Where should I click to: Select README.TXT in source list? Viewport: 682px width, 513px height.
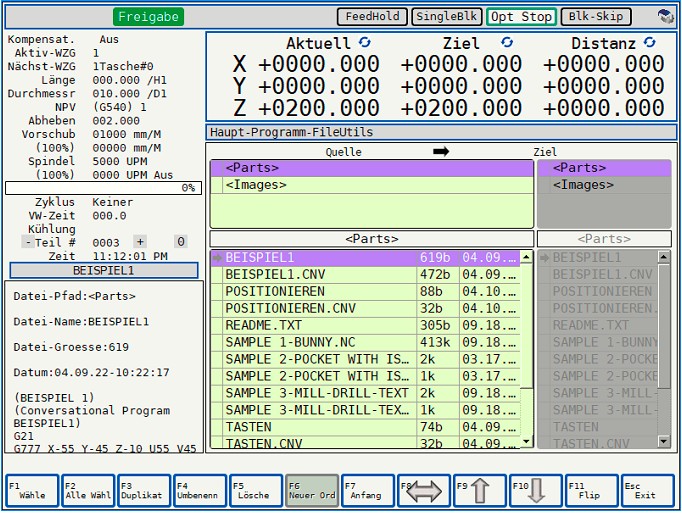click(x=365, y=325)
